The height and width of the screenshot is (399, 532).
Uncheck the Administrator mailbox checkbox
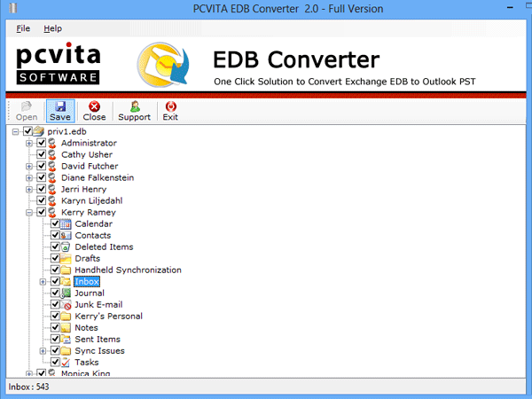42,143
